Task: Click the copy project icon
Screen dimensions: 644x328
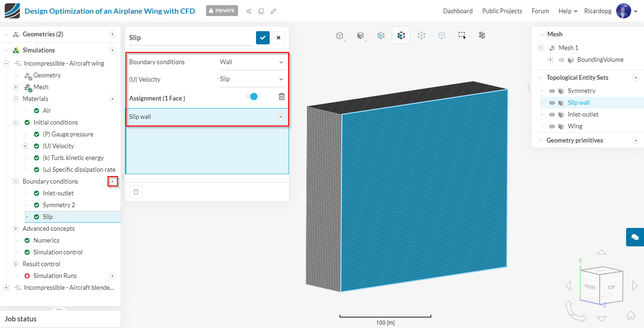Action: pyautogui.click(x=261, y=11)
